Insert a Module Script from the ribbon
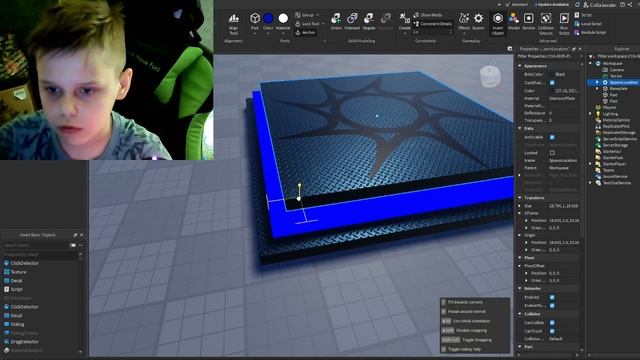Image resolution: width=640 pixels, height=360 pixels. (x=590, y=32)
